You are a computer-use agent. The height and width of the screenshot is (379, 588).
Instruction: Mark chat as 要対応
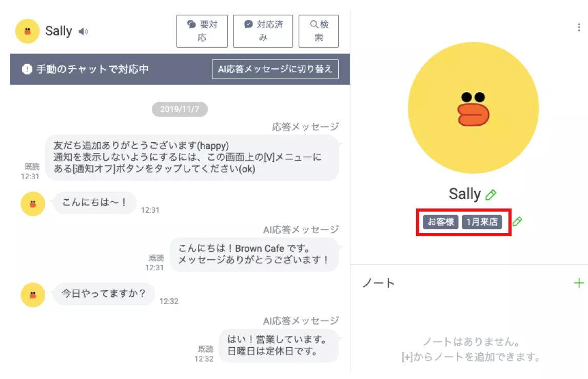click(x=202, y=31)
